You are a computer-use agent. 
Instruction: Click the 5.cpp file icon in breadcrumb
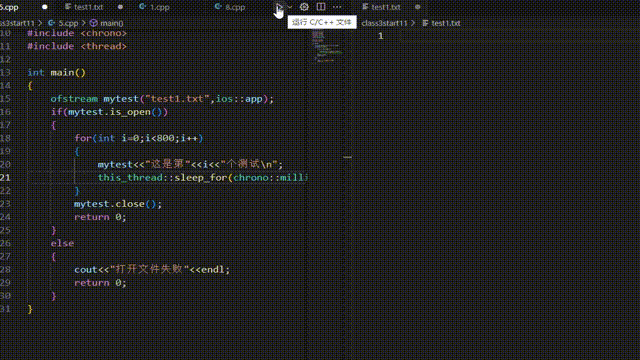(x=52, y=23)
